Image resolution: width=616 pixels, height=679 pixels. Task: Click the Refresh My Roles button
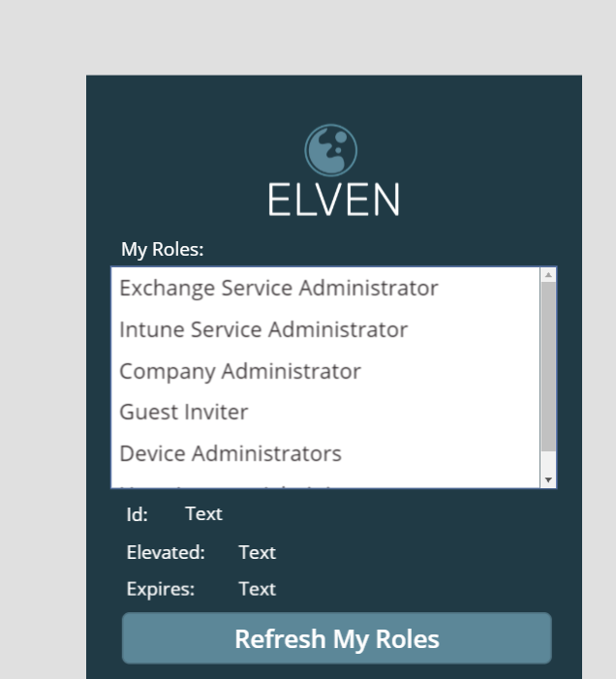[x=337, y=638]
